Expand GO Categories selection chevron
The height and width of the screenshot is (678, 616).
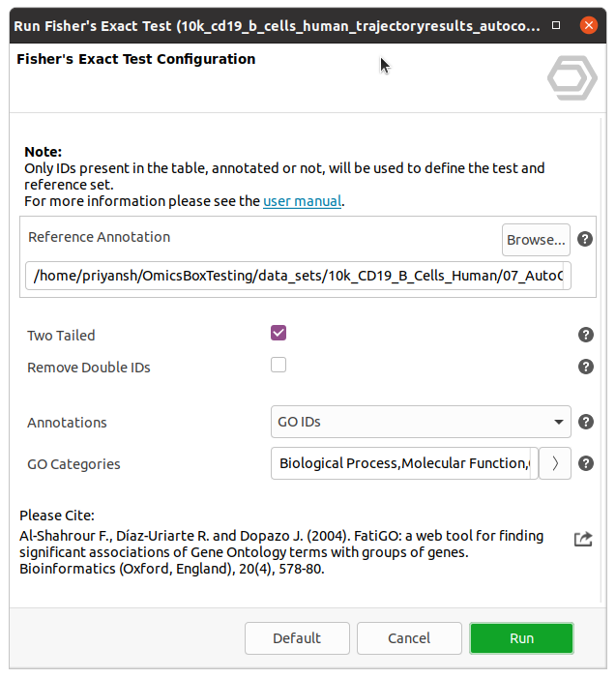click(x=555, y=463)
